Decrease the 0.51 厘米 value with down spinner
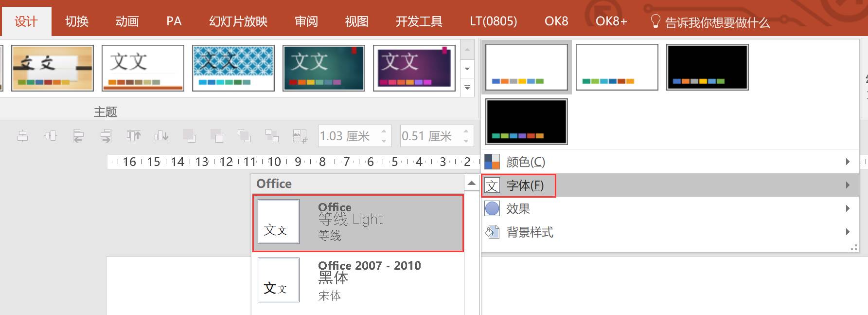The width and height of the screenshot is (868, 315). [466, 141]
